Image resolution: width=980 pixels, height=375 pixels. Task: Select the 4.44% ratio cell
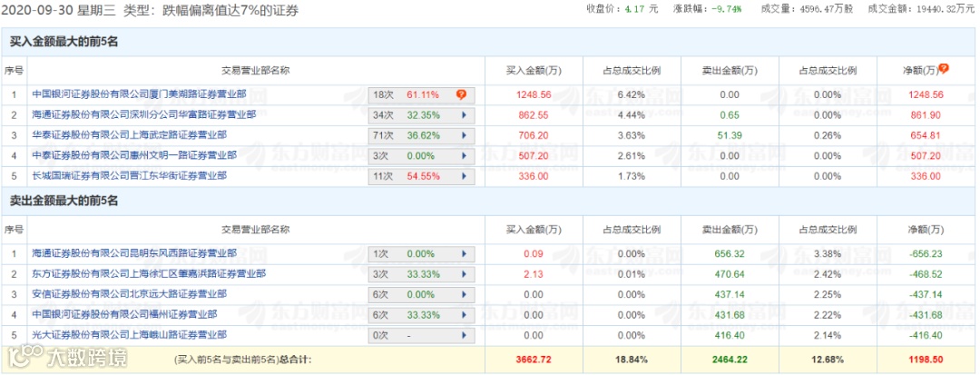[x=632, y=115]
